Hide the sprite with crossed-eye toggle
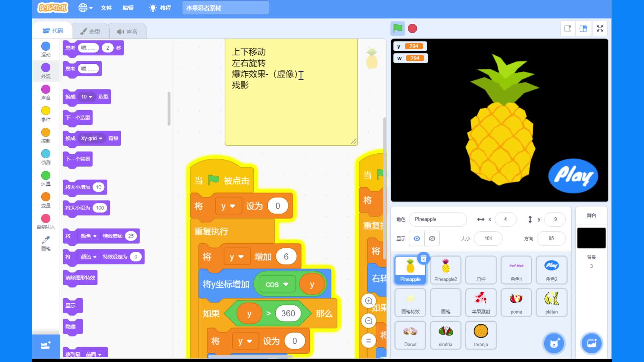644x362 pixels. [432, 238]
